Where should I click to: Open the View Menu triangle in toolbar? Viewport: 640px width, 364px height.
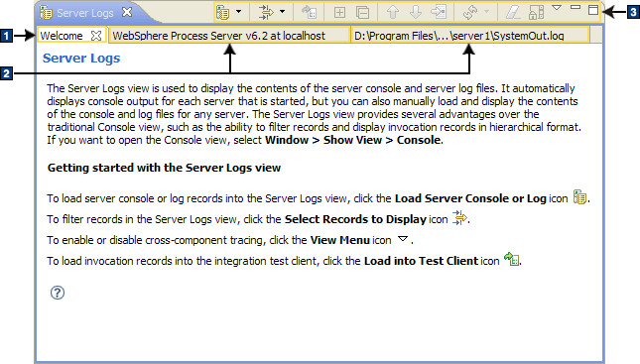coord(557,8)
